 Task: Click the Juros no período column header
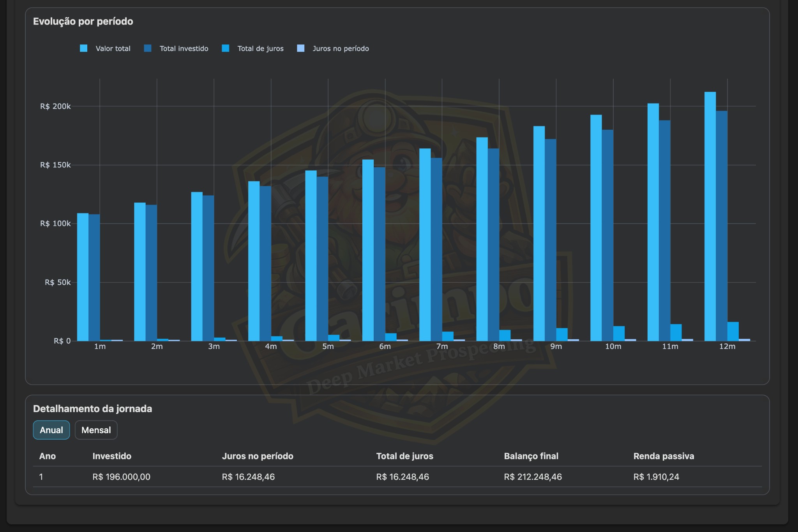(257, 456)
